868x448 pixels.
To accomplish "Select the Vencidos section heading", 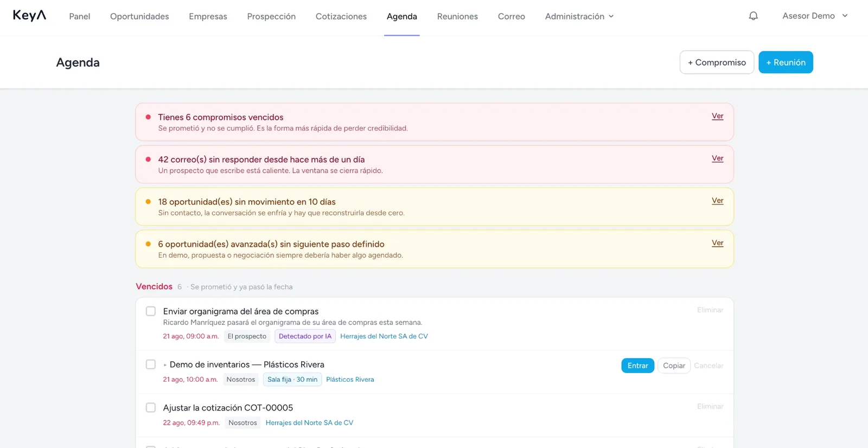I will [x=154, y=286].
